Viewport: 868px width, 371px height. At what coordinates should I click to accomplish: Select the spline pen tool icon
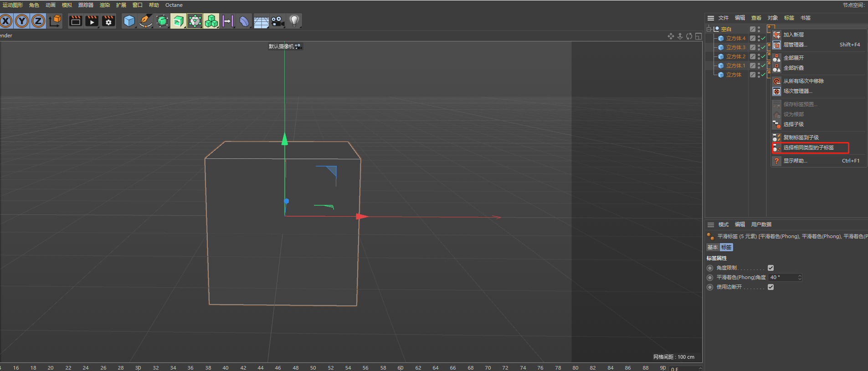click(x=146, y=21)
